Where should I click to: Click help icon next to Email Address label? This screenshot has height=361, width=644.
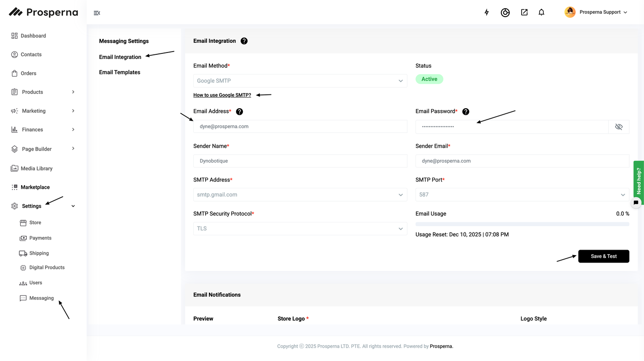click(239, 111)
